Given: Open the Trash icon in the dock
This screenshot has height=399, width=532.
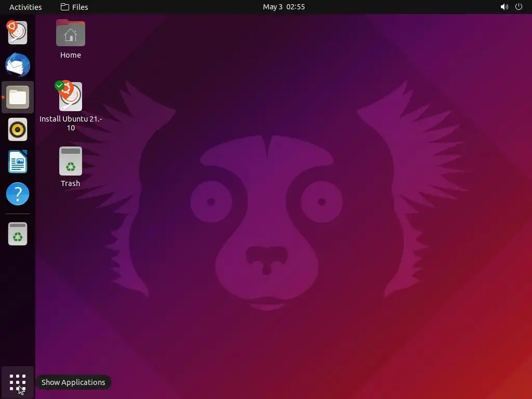Looking at the screenshot, I should coord(18,234).
